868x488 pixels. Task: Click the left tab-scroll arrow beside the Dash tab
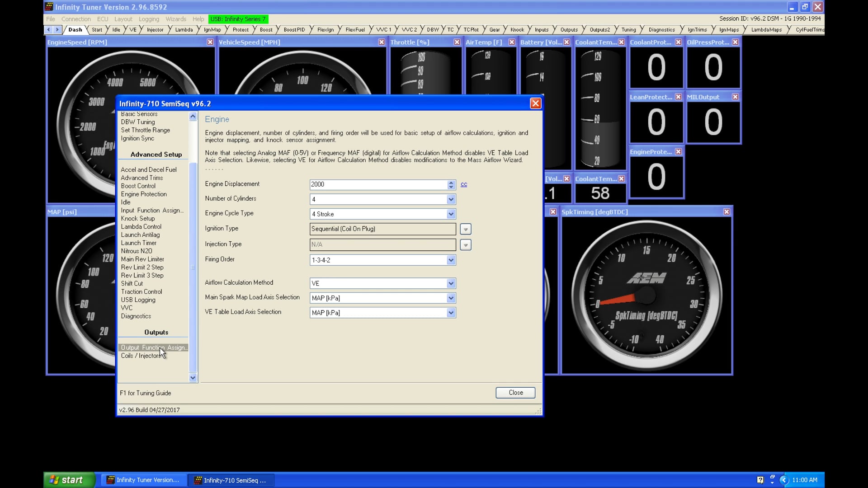click(x=48, y=29)
